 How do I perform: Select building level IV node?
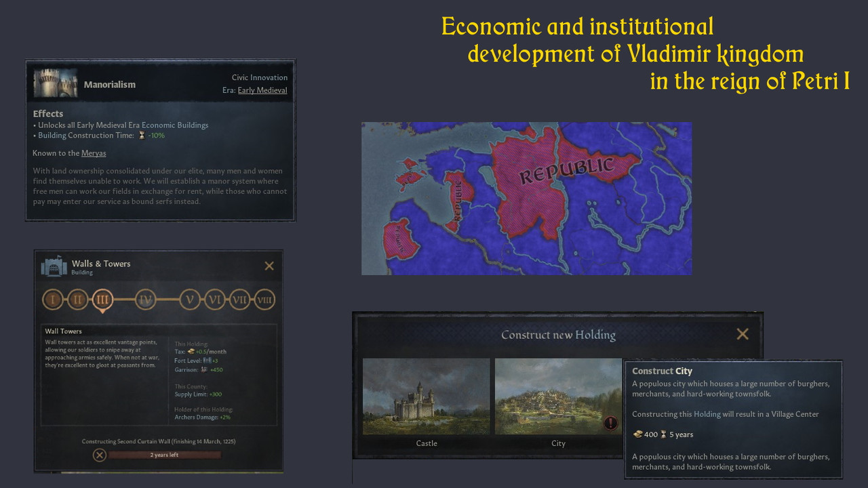(145, 299)
